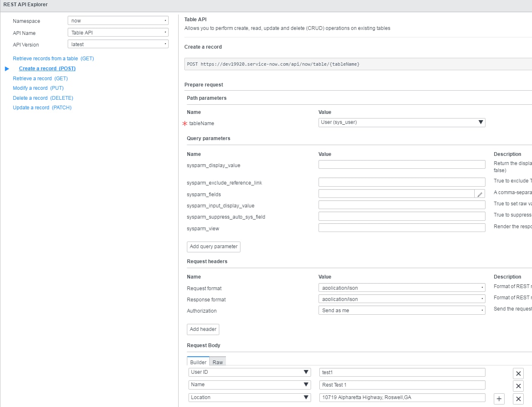Open Delete a record (DELETE)
The height and width of the screenshot is (407, 532).
coord(43,98)
